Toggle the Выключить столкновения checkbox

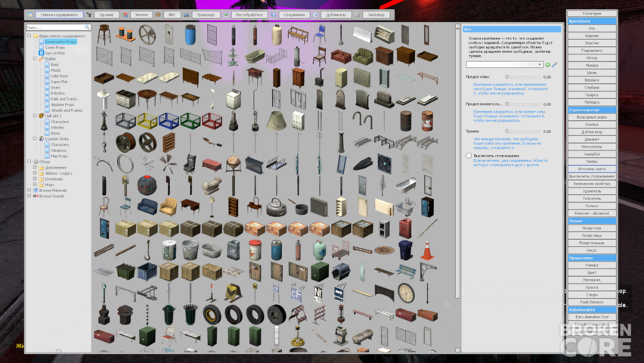[x=469, y=155]
